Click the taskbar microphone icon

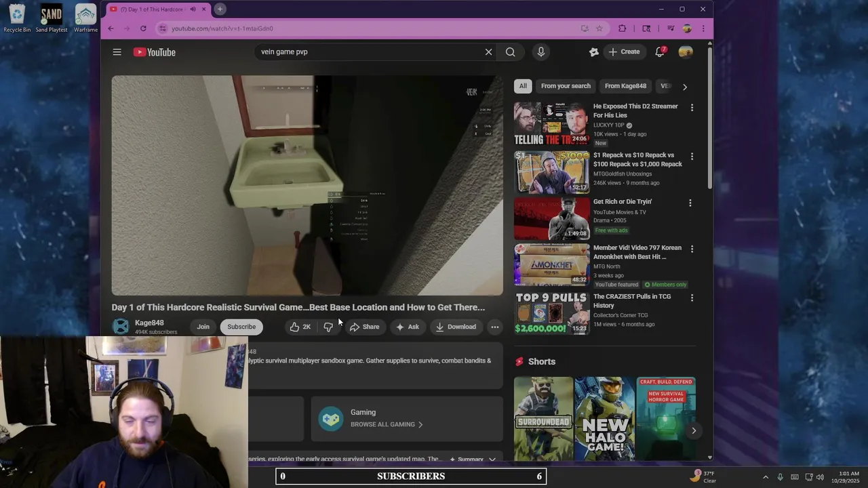[x=780, y=477]
